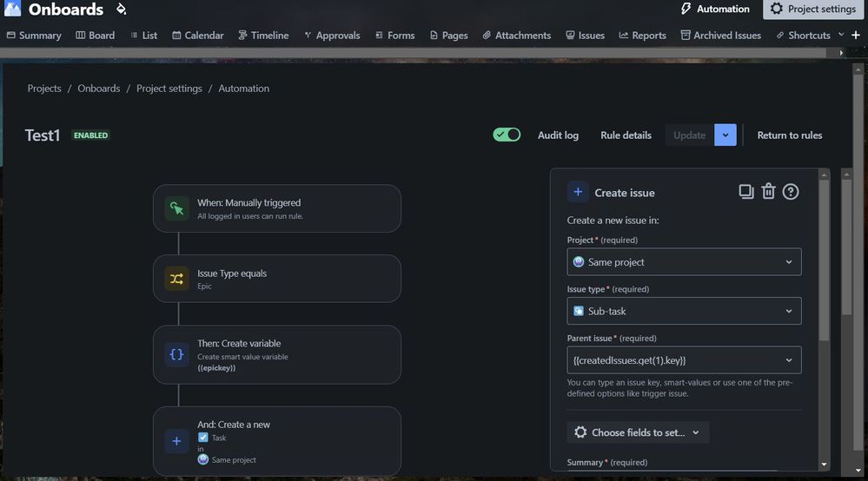The image size is (868, 481).
Task: Go to the Calendar tab
Action: pyautogui.click(x=197, y=35)
